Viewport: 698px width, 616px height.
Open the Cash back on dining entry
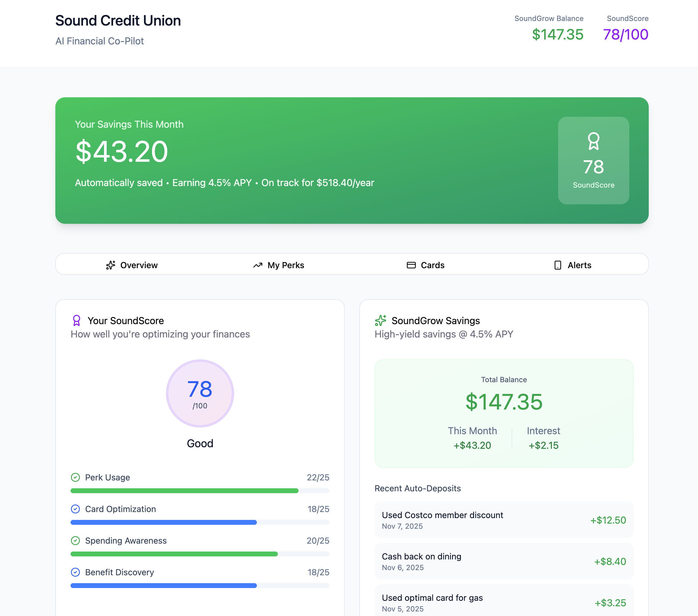click(x=504, y=561)
